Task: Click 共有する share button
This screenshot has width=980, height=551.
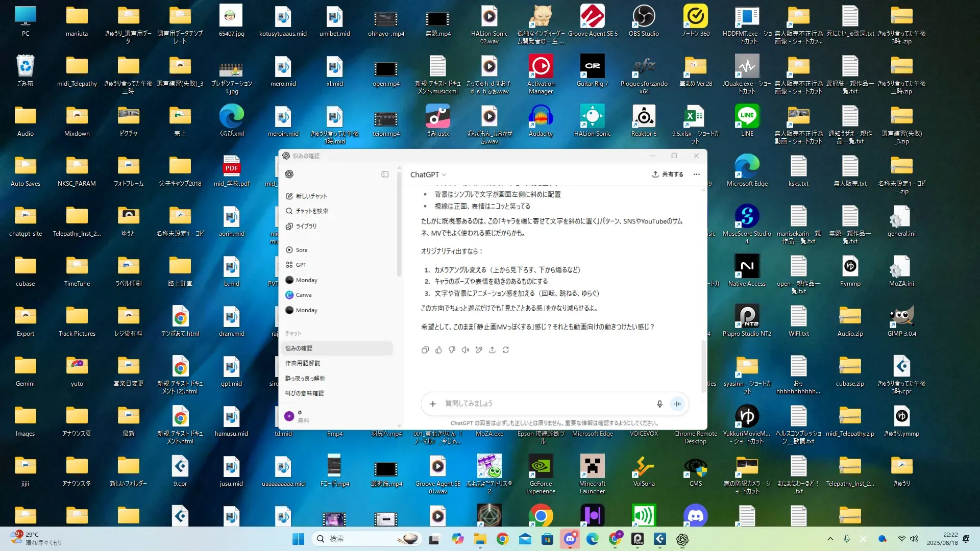Action: pos(668,174)
